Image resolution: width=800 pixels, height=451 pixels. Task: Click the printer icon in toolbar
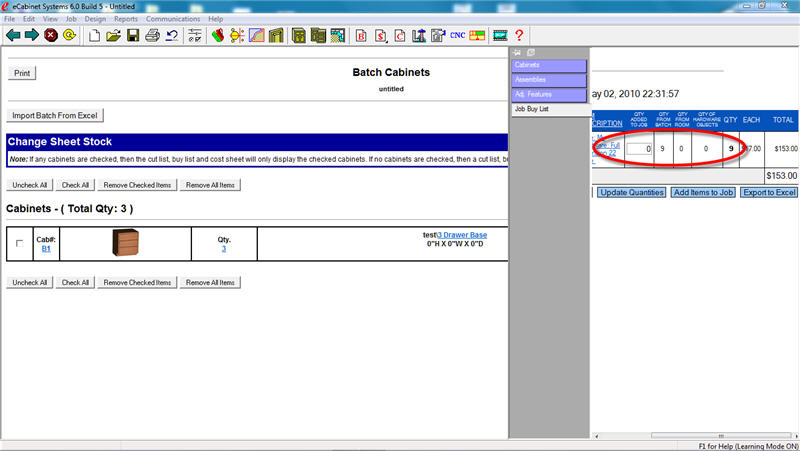point(152,36)
